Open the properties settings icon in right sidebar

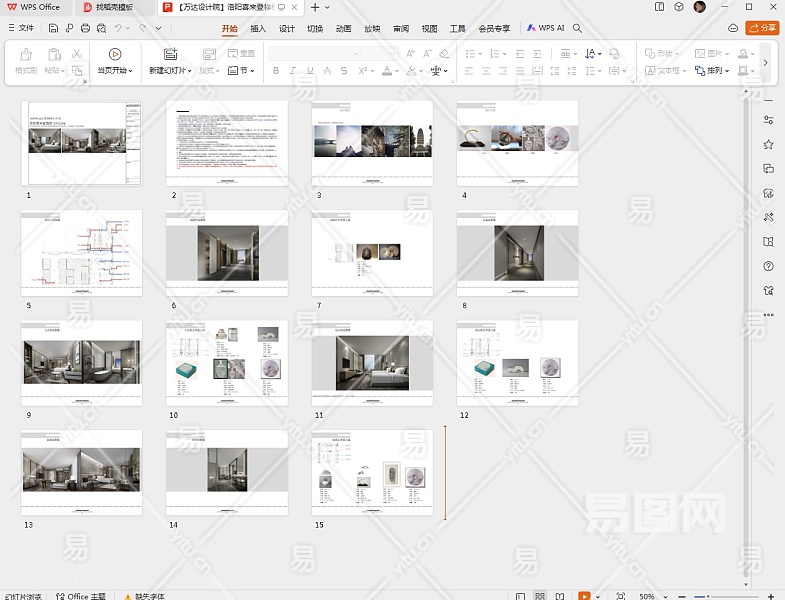tap(768, 120)
